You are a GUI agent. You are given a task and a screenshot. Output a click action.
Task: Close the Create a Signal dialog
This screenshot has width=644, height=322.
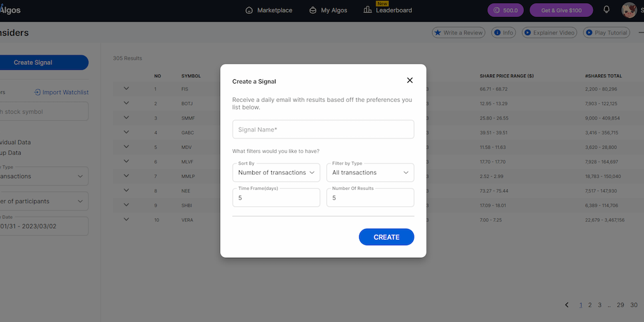[x=410, y=80]
